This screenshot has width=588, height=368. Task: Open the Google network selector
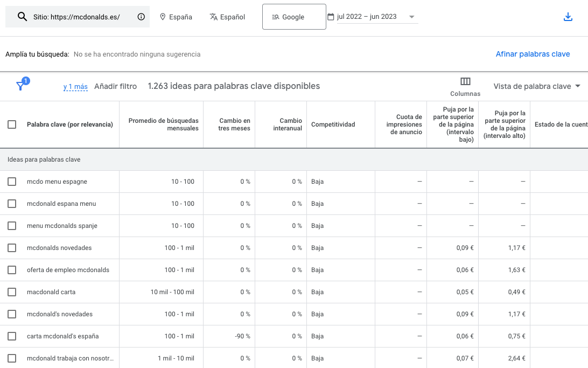[293, 17]
